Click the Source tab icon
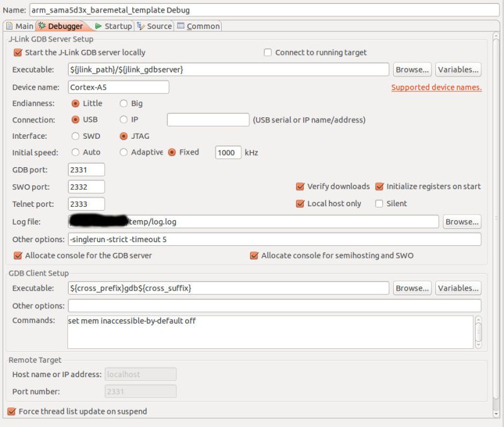The height and width of the screenshot is (427, 504). pyautogui.click(x=140, y=26)
